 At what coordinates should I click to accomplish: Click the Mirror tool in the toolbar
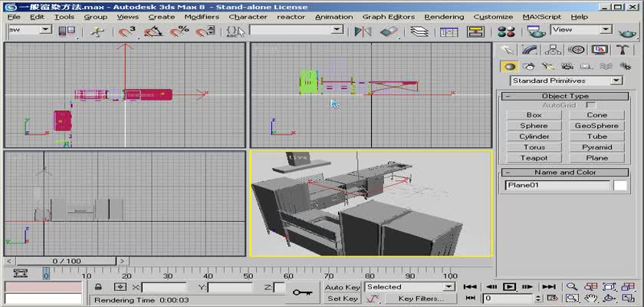pos(361,31)
